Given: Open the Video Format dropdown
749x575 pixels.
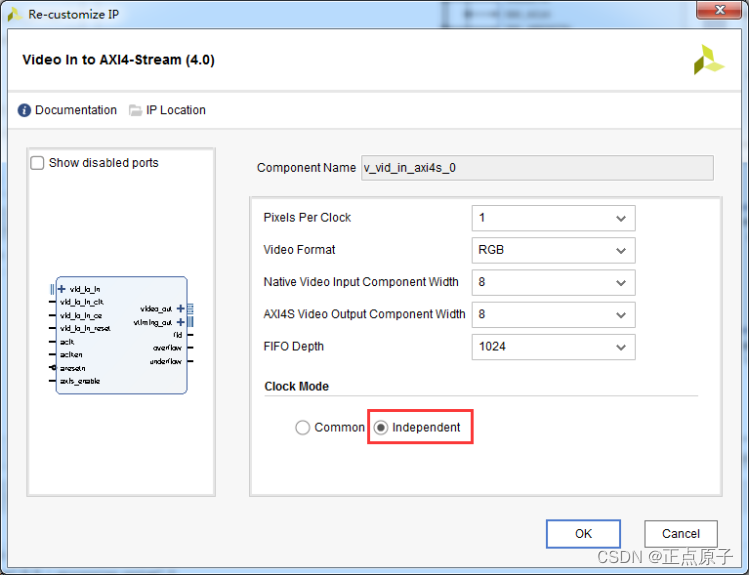Looking at the screenshot, I should tap(553, 250).
